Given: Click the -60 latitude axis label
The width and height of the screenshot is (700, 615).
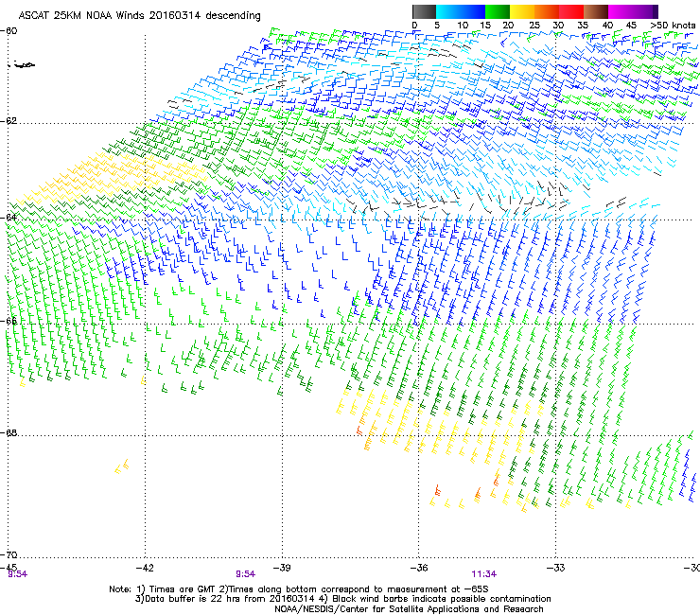Looking at the screenshot, I should click(9, 31).
